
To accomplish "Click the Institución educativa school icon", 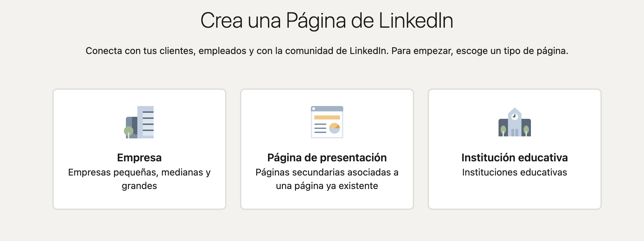I will pyautogui.click(x=515, y=122).
